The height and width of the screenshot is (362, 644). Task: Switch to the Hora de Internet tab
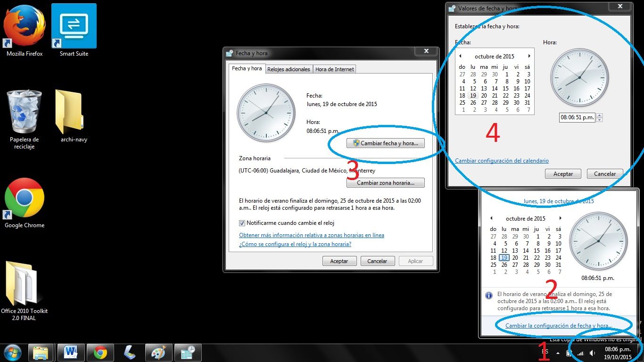coord(335,69)
